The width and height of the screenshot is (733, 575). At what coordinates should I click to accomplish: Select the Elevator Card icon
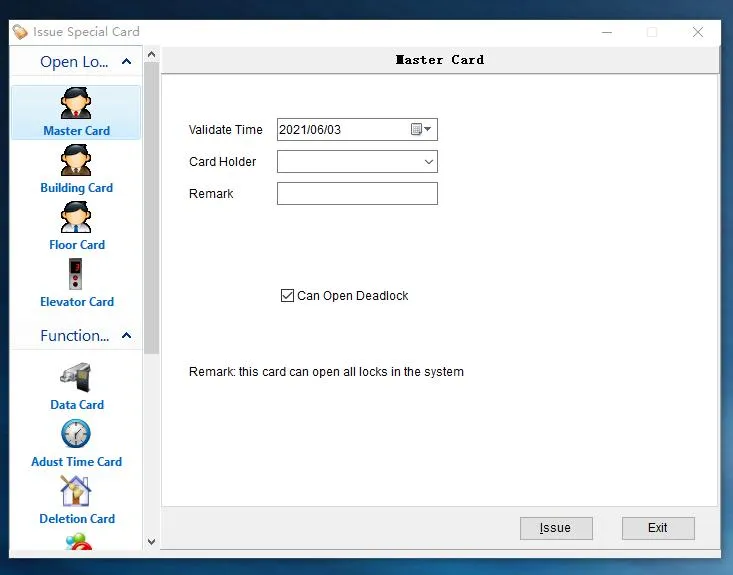pyautogui.click(x=76, y=275)
